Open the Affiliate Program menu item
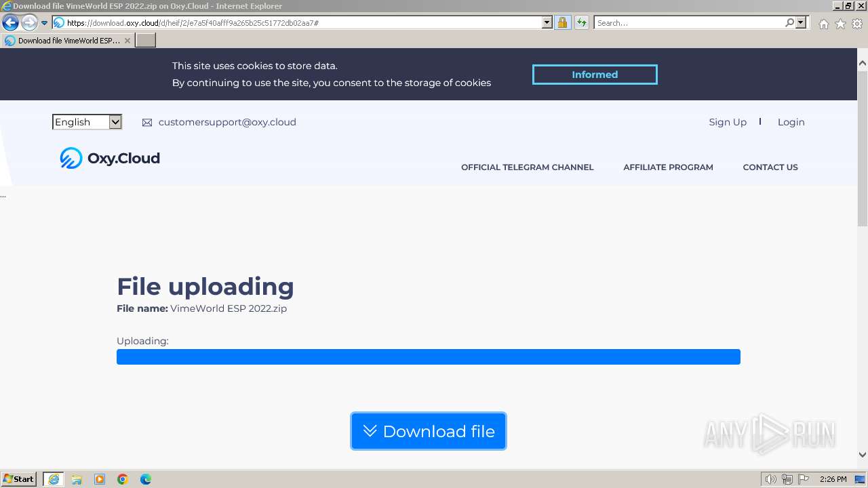The image size is (868, 488). pyautogui.click(x=668, y=167)
